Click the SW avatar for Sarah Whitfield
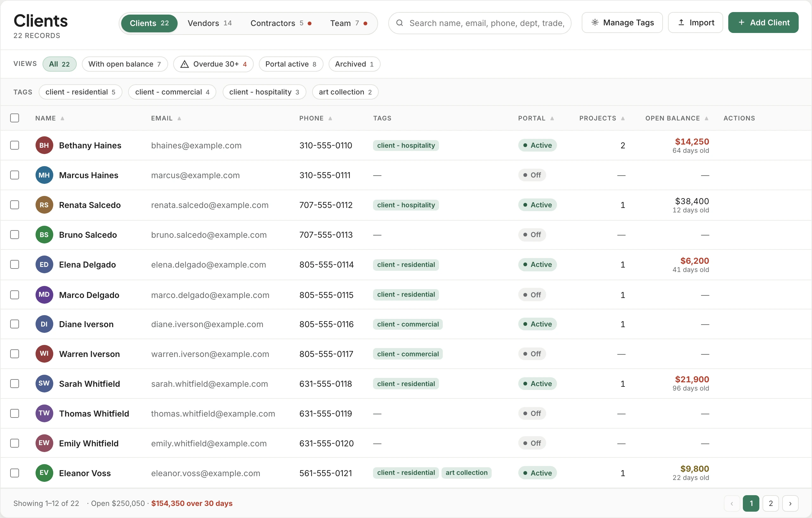The image size is (812, 518). 44,384
